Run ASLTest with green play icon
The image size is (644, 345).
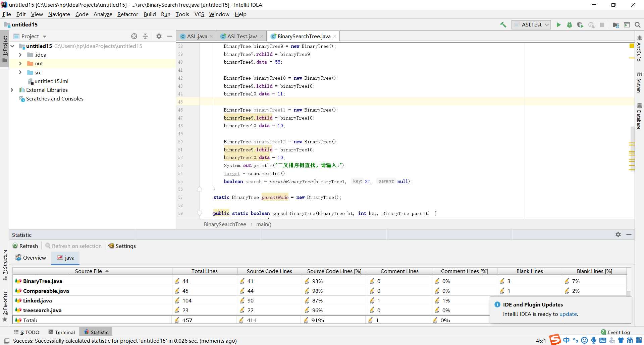(558, 25)
